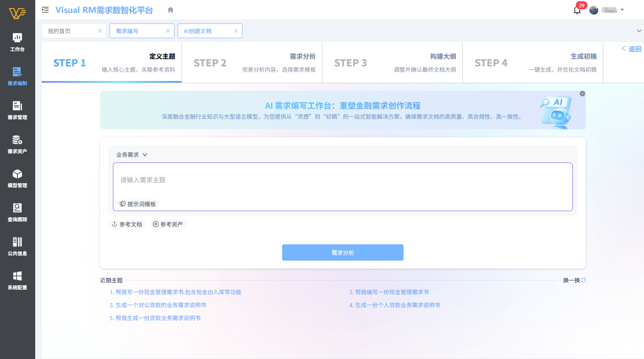The image size is (644, 359).
Task: Open the 业务需求 type dropdown
Action: [x=132, y=155]
